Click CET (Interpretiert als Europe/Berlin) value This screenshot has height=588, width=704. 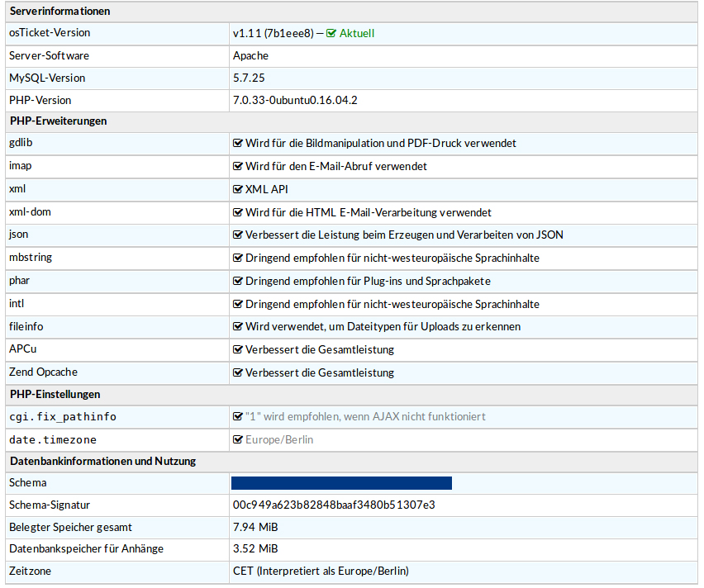321,571
